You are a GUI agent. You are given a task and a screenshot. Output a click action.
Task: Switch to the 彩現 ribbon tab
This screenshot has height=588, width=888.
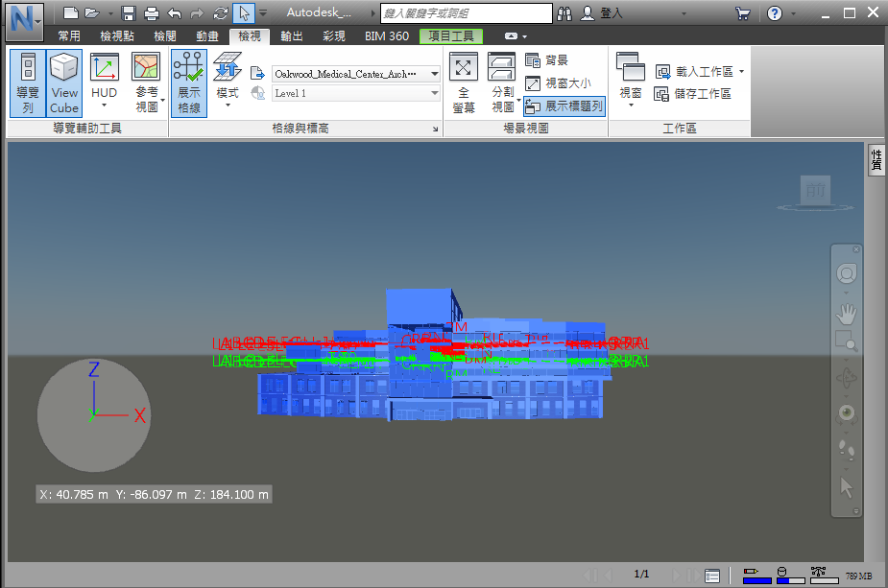click(x=334, y=36)
